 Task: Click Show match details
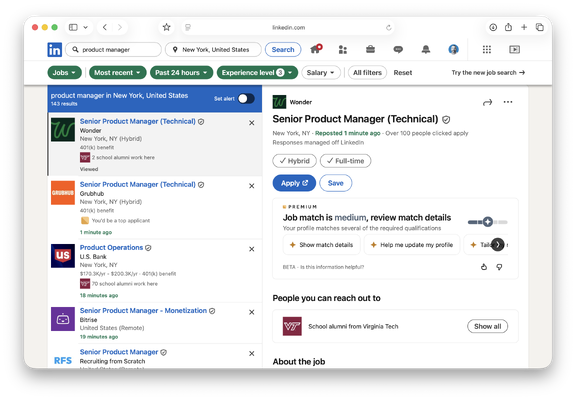(321, 245)
